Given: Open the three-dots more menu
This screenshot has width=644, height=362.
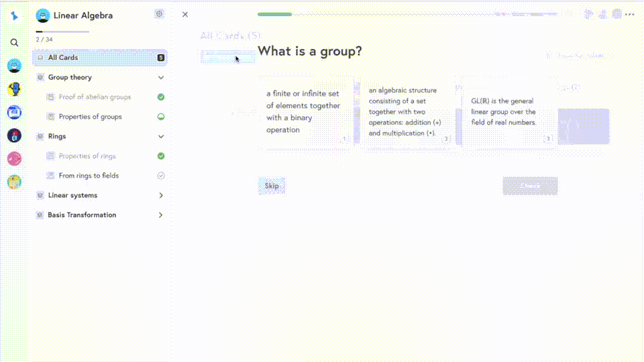Looking at the screenshot, I should (x=630, y=14).
